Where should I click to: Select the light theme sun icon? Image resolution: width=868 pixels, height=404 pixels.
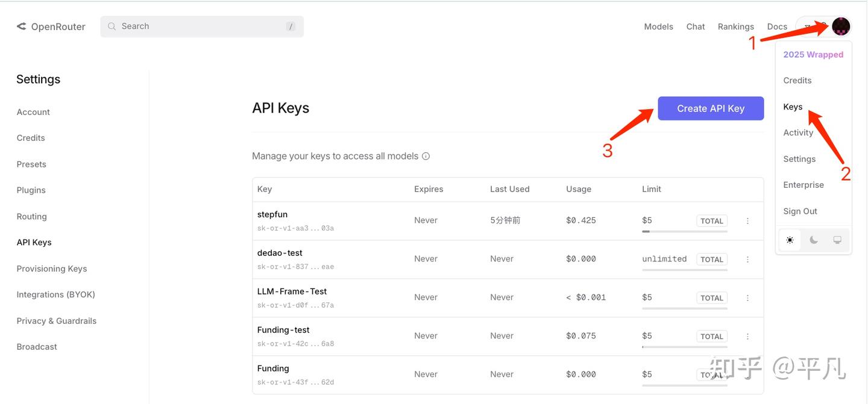coord(790,240)
